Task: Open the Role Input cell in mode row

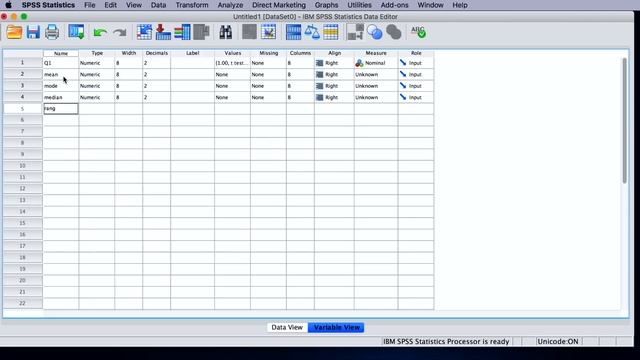Action: [416, 86]
